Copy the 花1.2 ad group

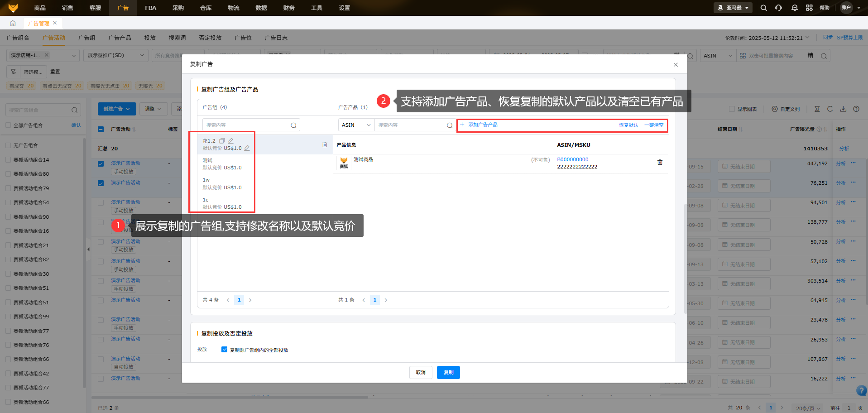coord(222,141)
